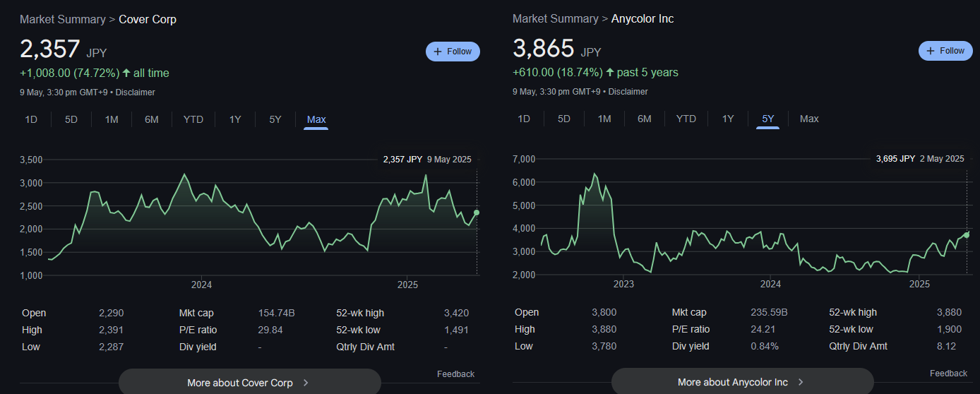Viewport: 980px width, 394px height.
Task: Open Disclaimer link under Cover Corp price
Action: 135,92
